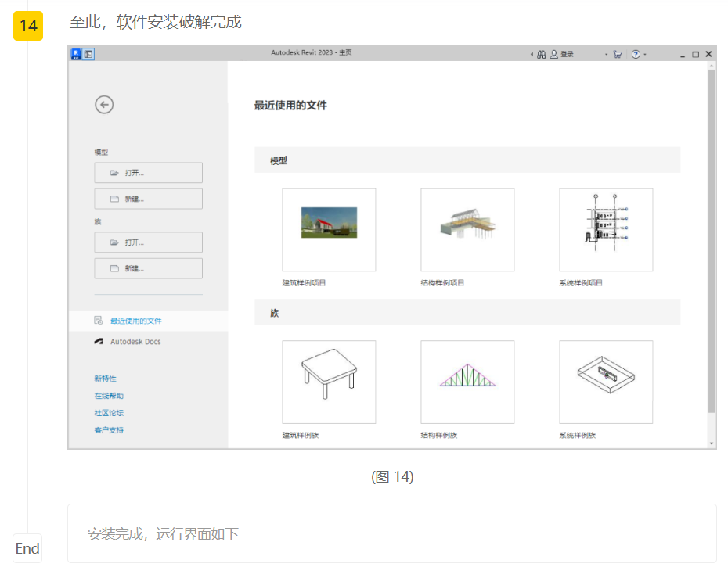
Task: Click the home page icon in title bar
Action: coord(88,54)
